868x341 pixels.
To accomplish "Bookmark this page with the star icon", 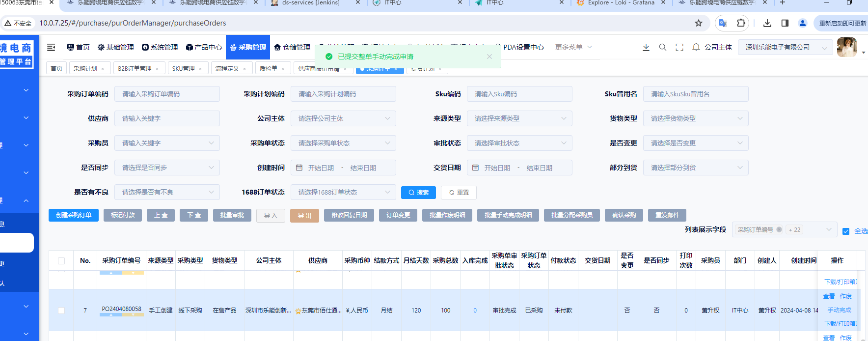I will click(x=699, y=23).
